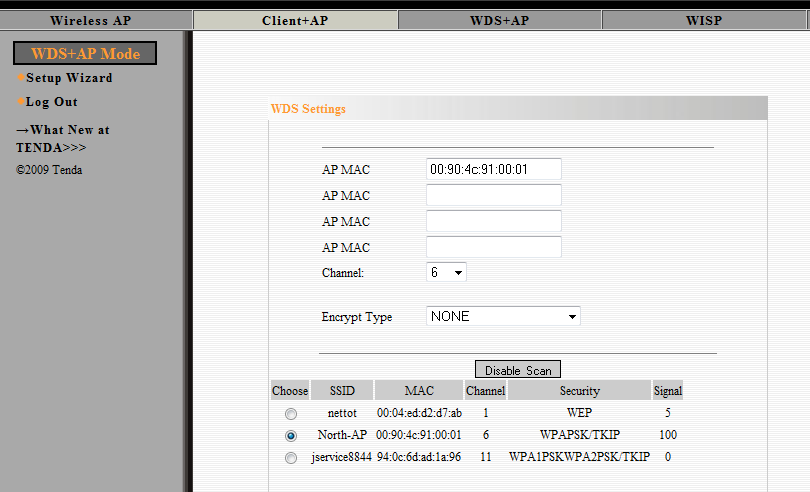
Task: Click the Channel column header
Action: click(486, 391)
